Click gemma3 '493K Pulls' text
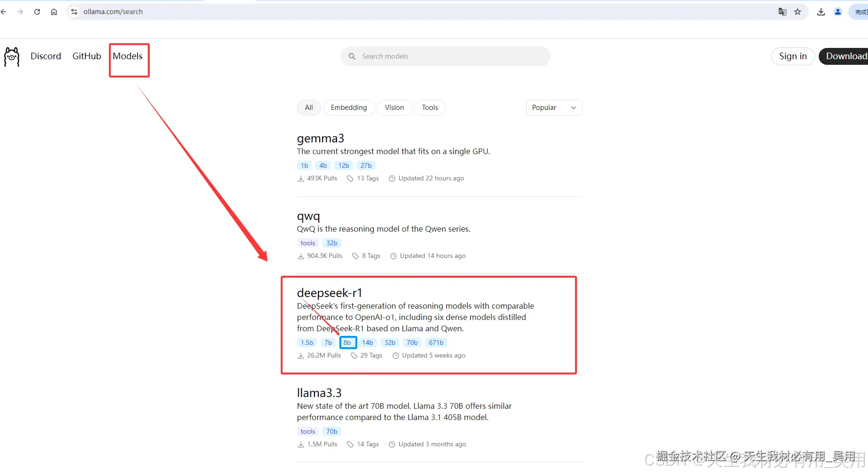The width and height of the screenshot is (868, 475). (322, 179)
